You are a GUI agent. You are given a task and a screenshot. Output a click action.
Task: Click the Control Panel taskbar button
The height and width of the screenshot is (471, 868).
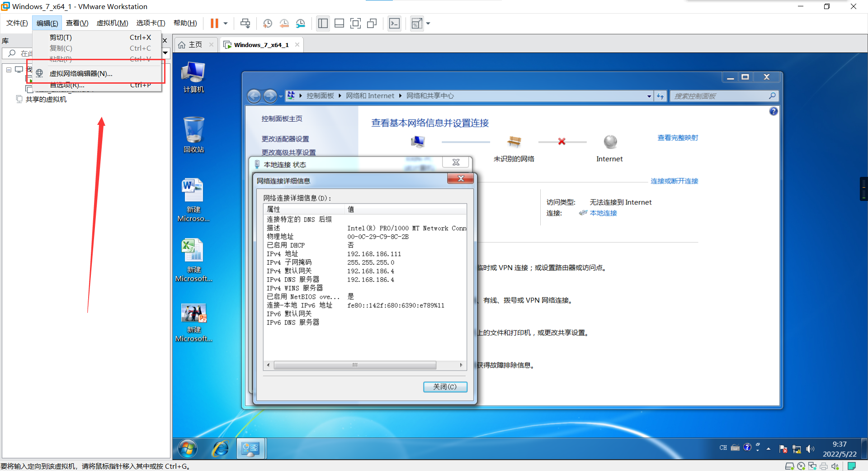pyautogui.click(x=250, y=448)
